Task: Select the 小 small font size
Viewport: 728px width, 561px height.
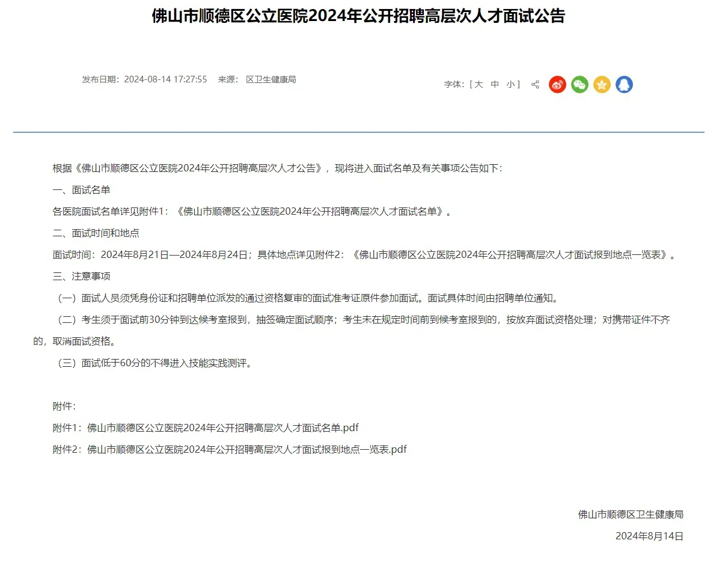Action: (x=510, y=84)
